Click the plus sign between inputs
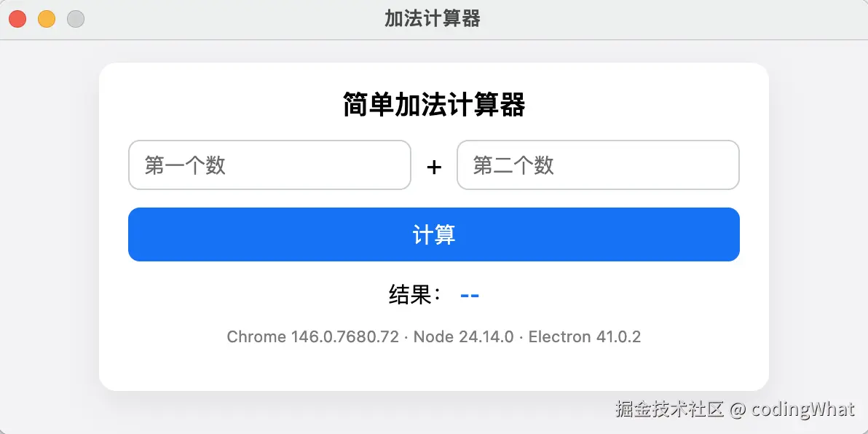 point(434,167)
